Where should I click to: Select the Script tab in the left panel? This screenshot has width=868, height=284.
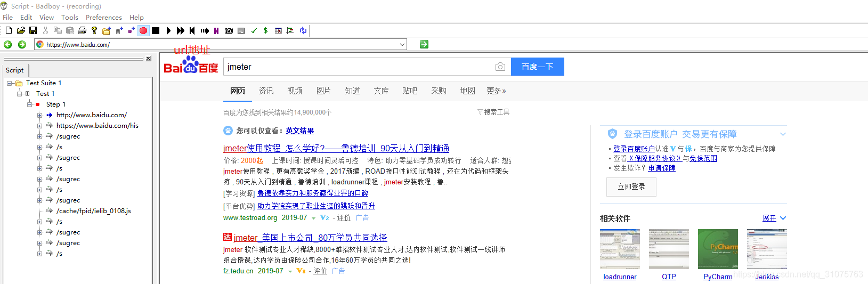[15, 70]
